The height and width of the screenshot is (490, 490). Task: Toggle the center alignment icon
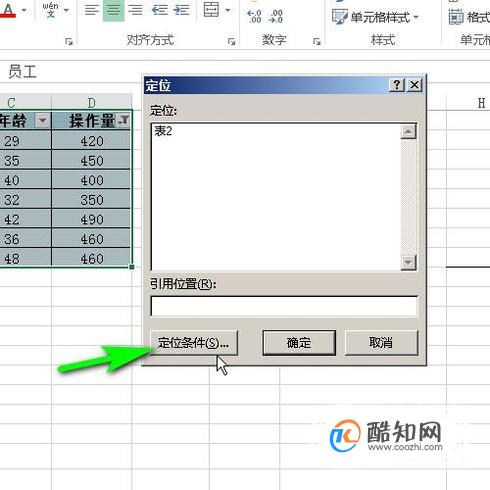(x=113, y=10)
